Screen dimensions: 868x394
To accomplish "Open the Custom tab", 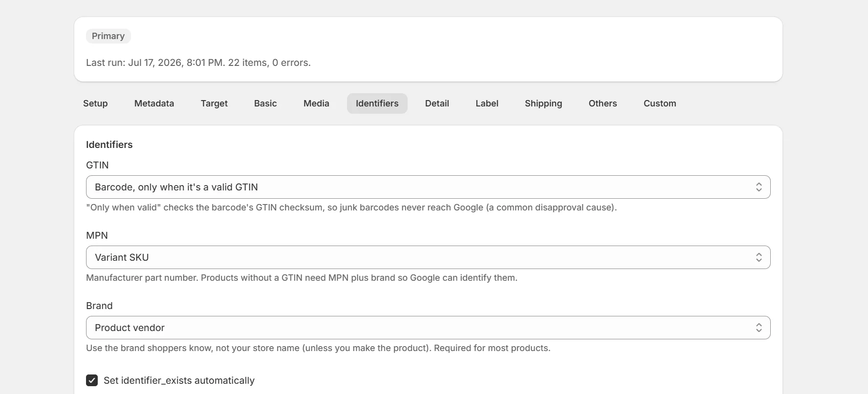I will [x=660, y=104].
